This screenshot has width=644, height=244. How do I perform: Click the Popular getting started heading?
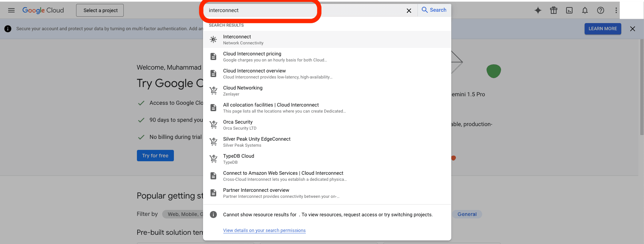pyautogui.click(x=170, y=196)
